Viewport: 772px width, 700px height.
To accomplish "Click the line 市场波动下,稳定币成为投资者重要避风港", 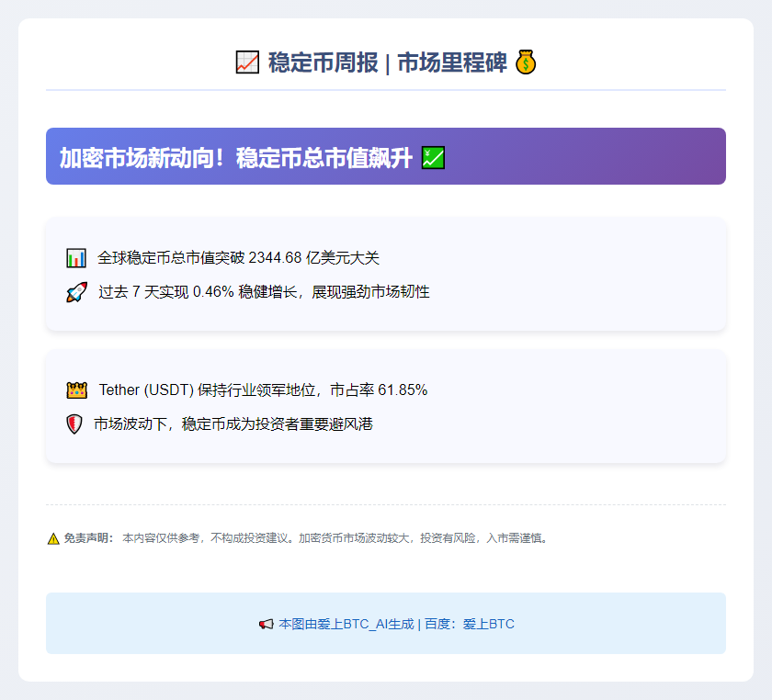I will coord(233,423).
